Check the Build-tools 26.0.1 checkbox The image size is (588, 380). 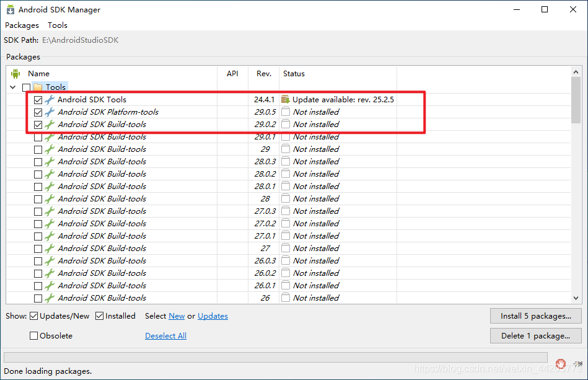[x=38, y=286]
